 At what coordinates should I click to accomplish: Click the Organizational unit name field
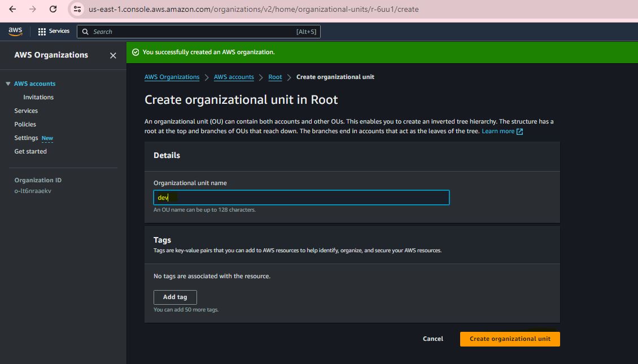pos(301,198)
